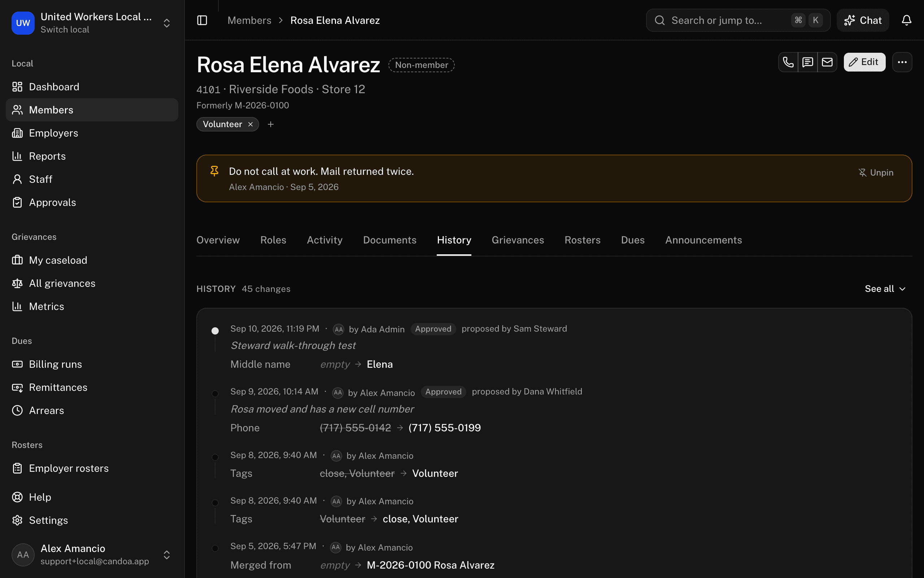This screenshot has width=924, height=578.
Task: Click the Reports chart icon
Action: 17,156
